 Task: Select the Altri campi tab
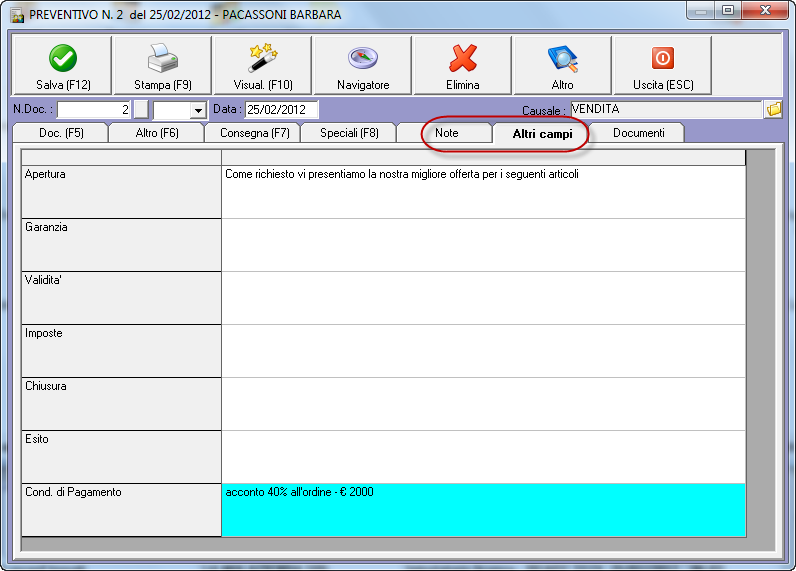[542, 134]
